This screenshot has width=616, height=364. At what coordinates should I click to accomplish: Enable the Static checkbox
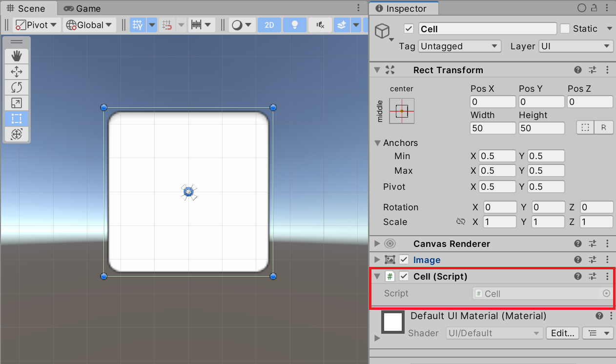[x=565, y=29]
